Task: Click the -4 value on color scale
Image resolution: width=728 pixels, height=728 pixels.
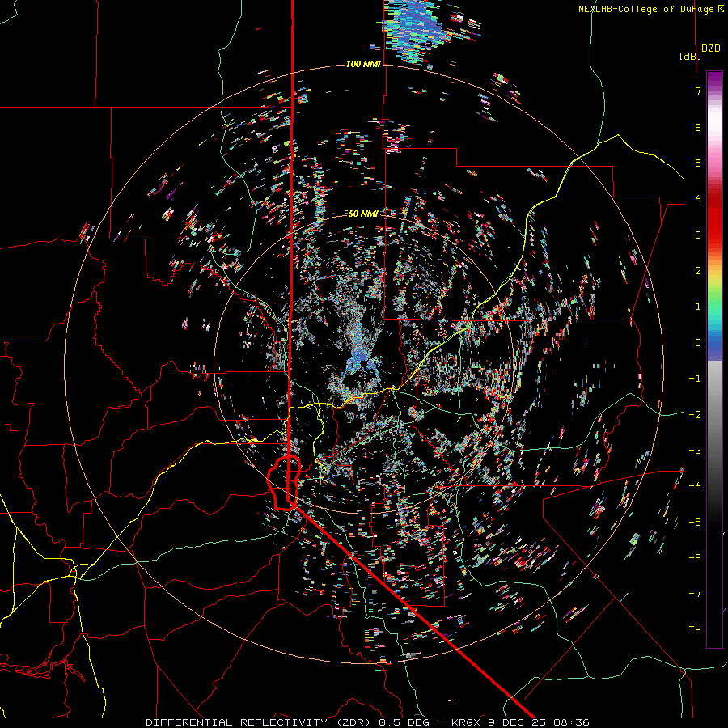Action: [695, 486]
